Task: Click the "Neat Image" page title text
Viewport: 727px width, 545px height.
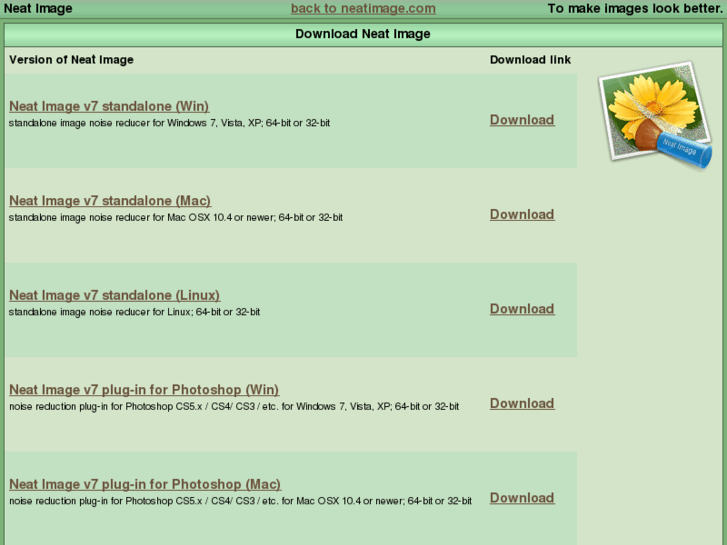Action: [x=38, y=8]
